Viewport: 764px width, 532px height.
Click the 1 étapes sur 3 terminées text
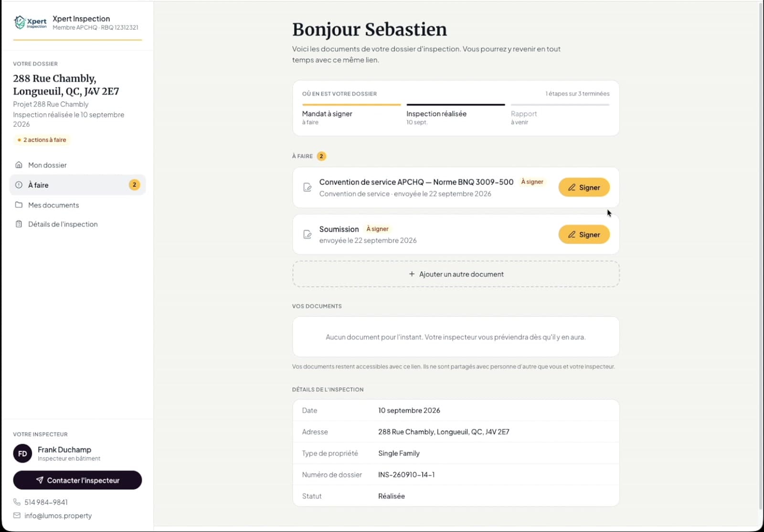pyautogui.click(x=577, y=94)
